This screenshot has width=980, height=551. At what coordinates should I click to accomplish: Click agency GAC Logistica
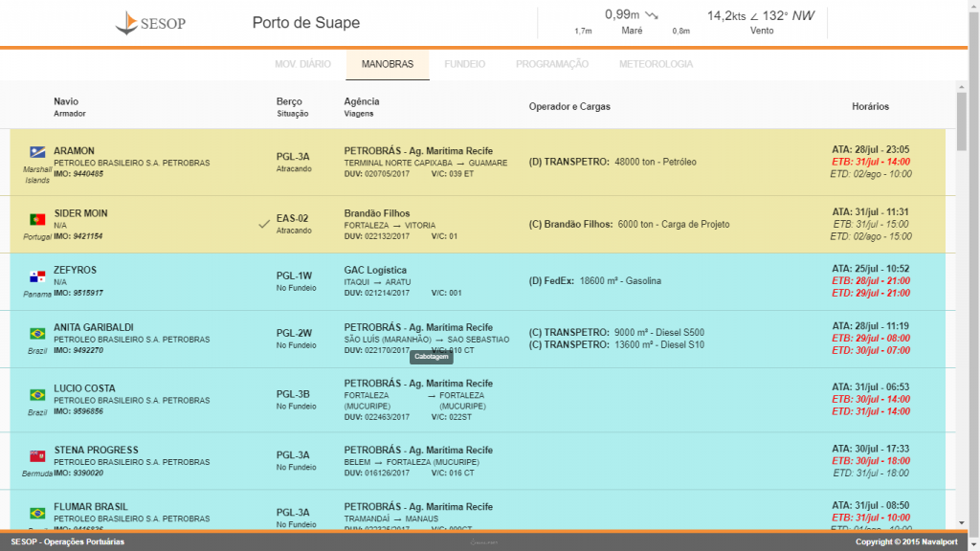(x=375, y=270)
